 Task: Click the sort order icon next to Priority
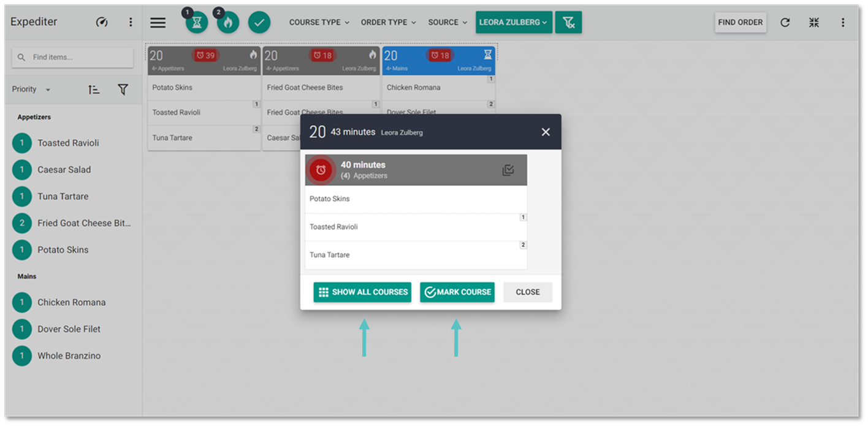pos(93,89)
